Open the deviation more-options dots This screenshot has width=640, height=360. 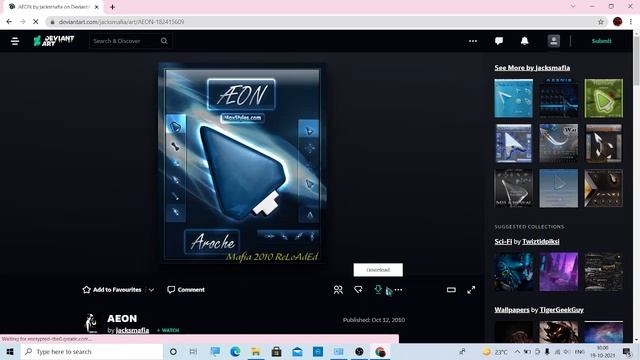tap(398, 290)
